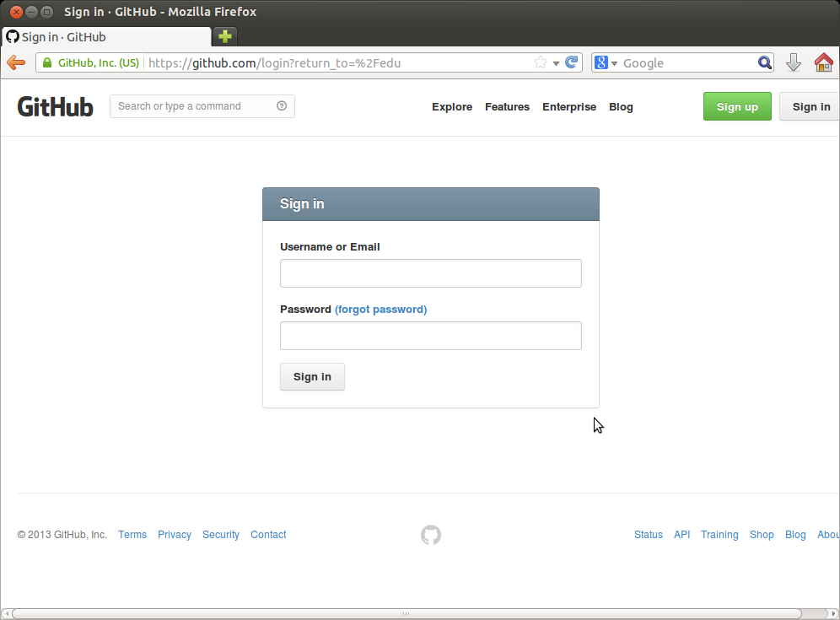Open the Privacy footer link

click(174, 534)
